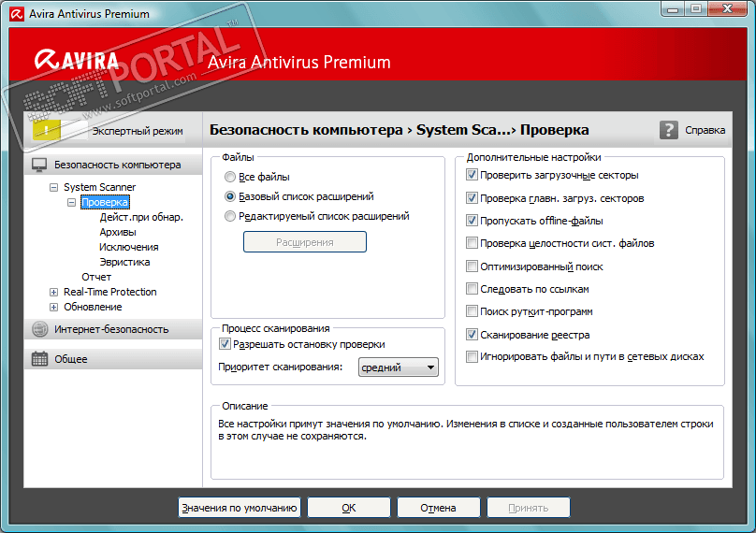Maximize the Avira window
756x533 pixels.
[696, 9]
